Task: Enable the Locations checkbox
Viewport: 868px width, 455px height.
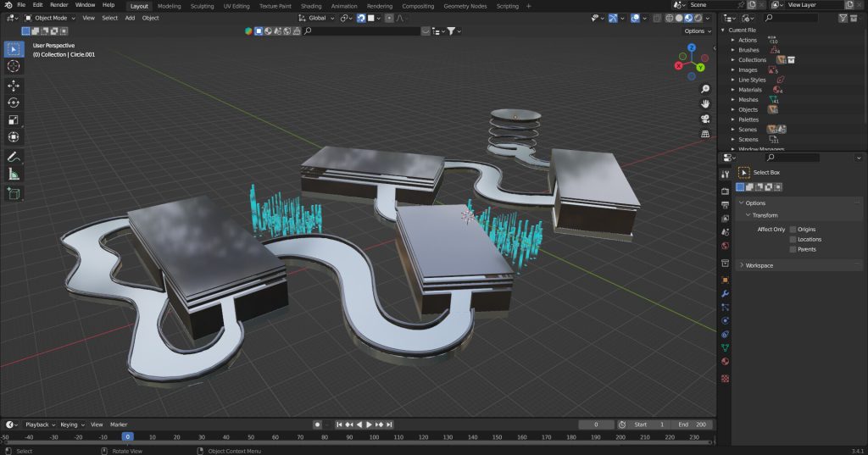Action: pyautogui.click(x=793, y=240)
